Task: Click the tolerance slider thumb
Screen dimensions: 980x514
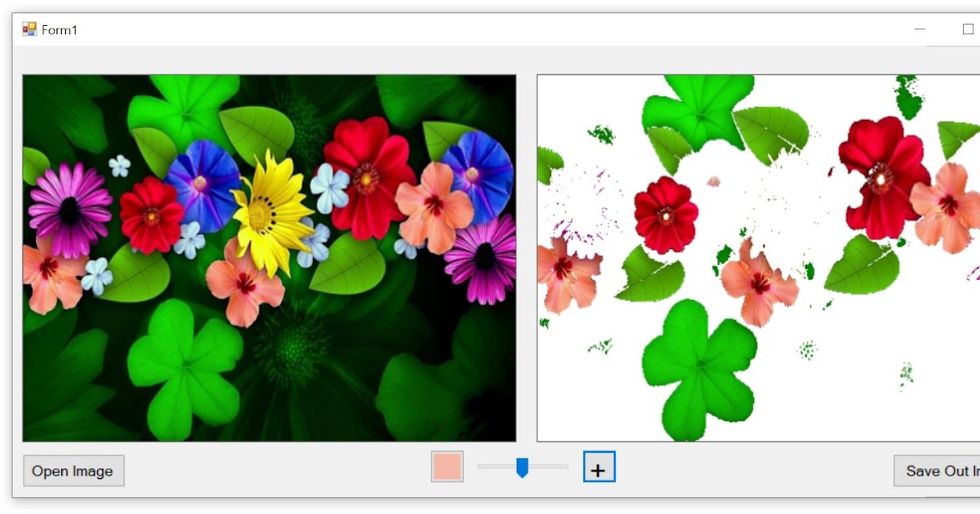Action: tap(521, 468)
